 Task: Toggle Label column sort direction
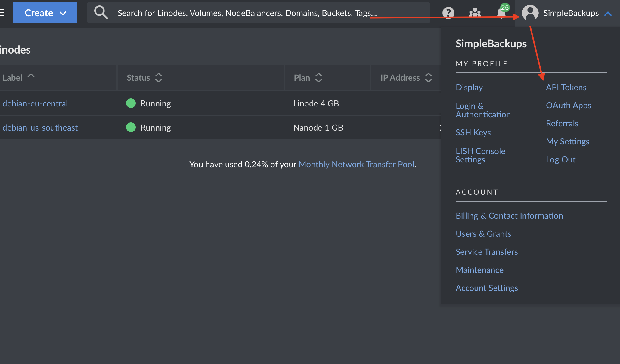pos(31,76)
